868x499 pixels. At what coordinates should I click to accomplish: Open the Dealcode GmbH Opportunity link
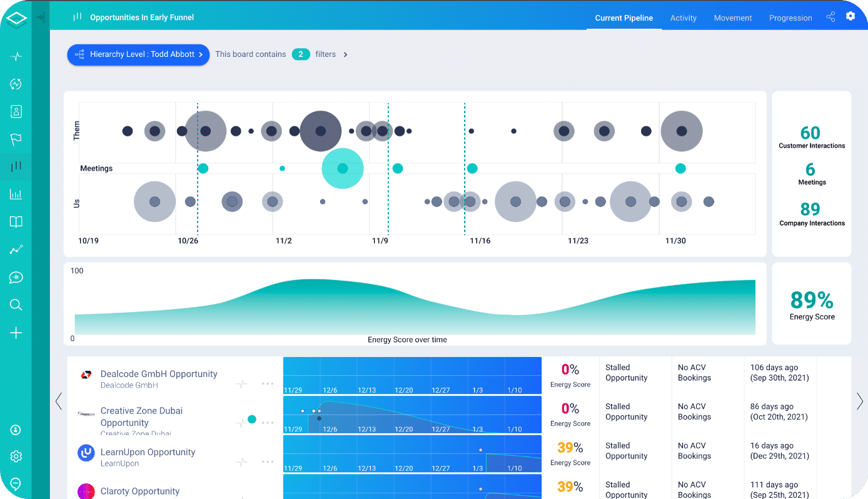click(159, 374)
